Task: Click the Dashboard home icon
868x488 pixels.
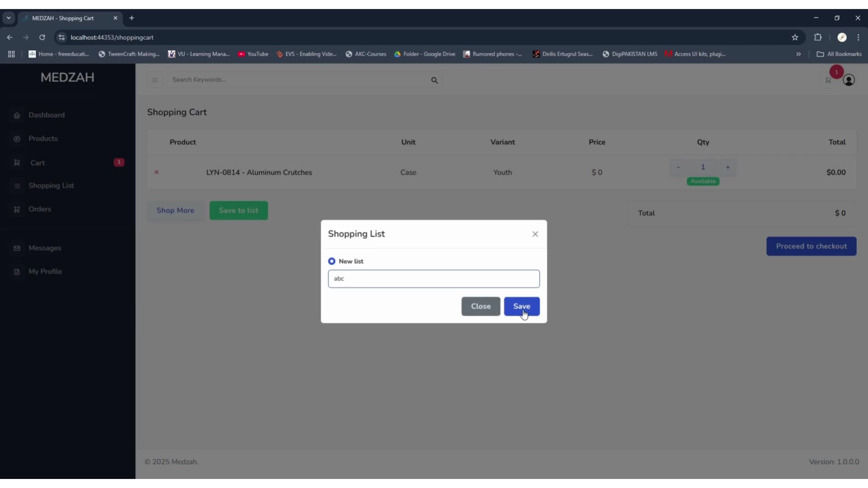Action: click(17, 116)
